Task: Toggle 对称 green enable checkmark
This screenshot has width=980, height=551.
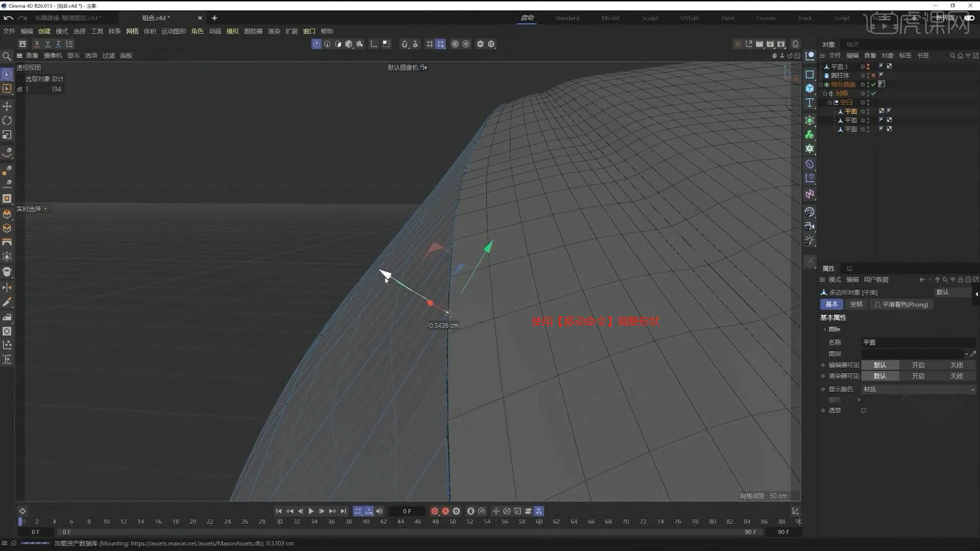Action: [x=873, y=93]
